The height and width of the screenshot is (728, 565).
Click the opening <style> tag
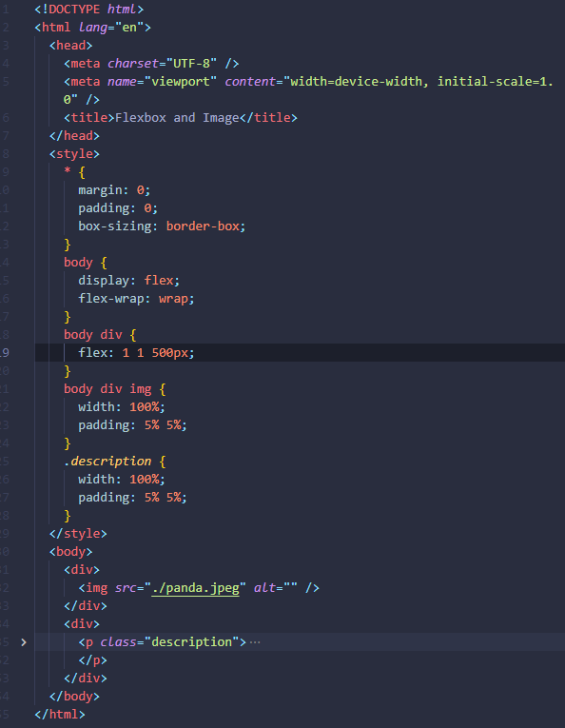pyautogui.click(x=75, y=154)
